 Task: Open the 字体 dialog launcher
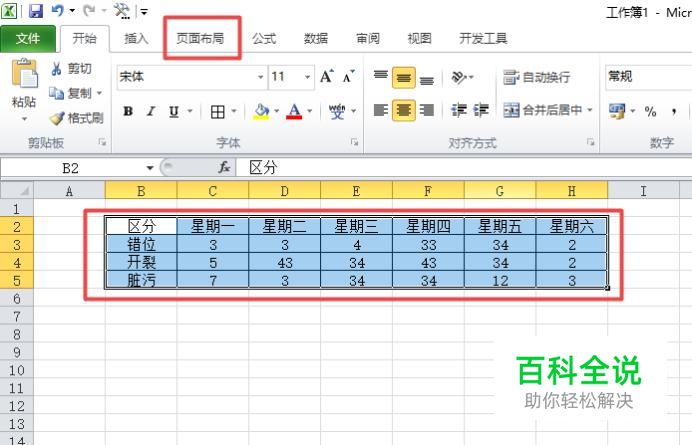pyautogui.click(x=354, y=142)
